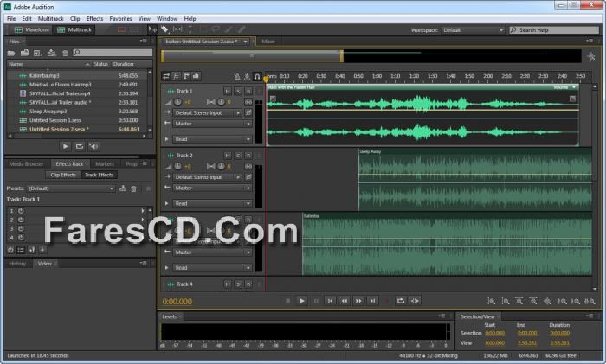606x364 pixels.
Task: Open the File menu
Action: point(11,18)
